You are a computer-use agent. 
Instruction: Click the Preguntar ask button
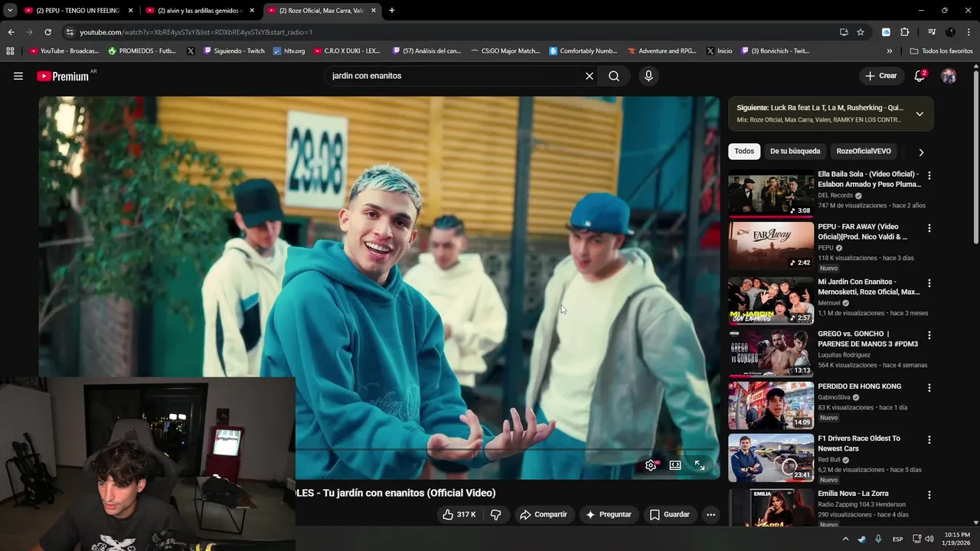click(x=609, y=514)
